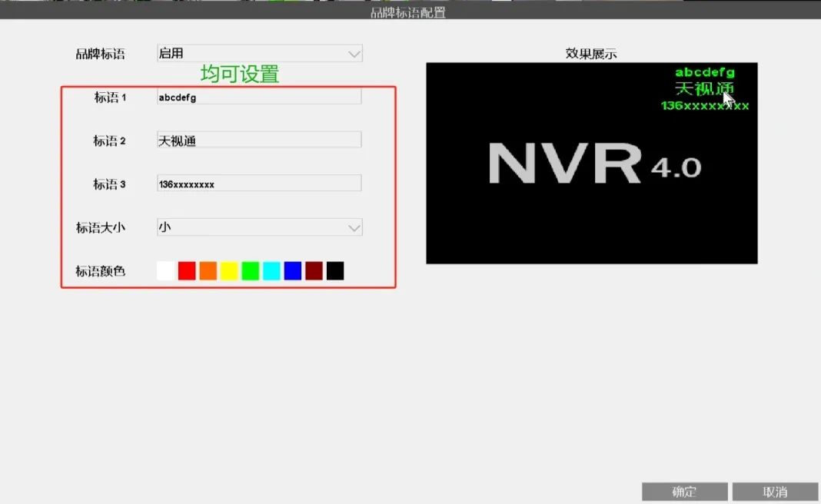Pick the red slogan color swatch
Viewport: 821px width, 504px height.
(x=187, y=270)
